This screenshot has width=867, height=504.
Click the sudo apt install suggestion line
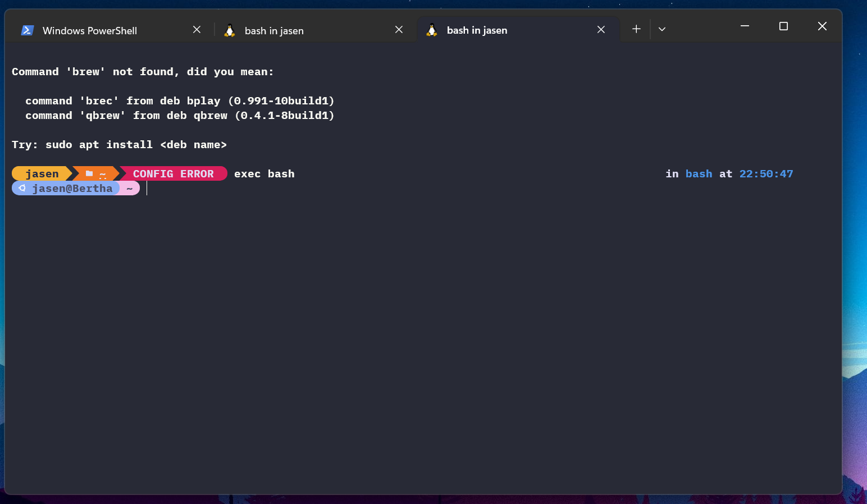(119, 144)
